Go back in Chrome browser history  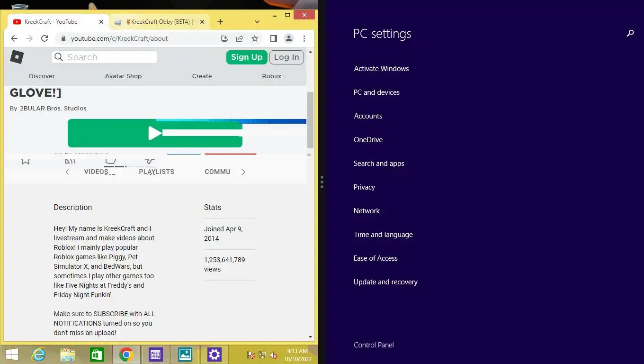pyautogui.click(x=14, y=38)
